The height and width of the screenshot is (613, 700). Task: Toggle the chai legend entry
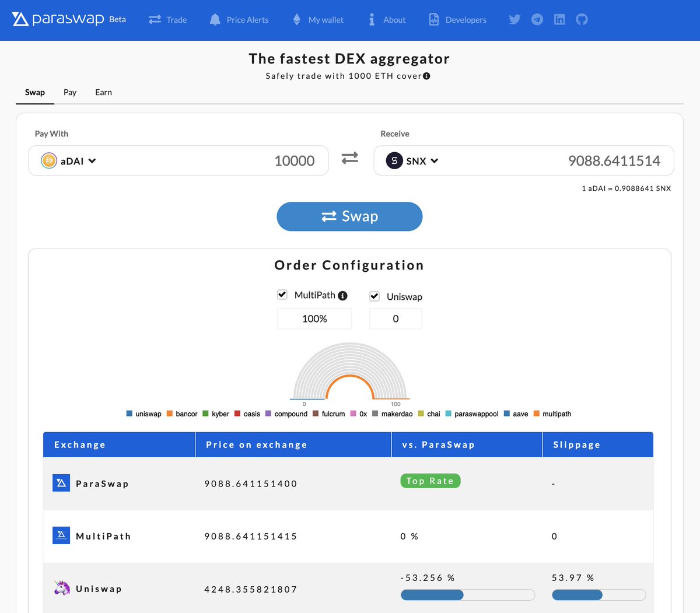coord(429,414)
